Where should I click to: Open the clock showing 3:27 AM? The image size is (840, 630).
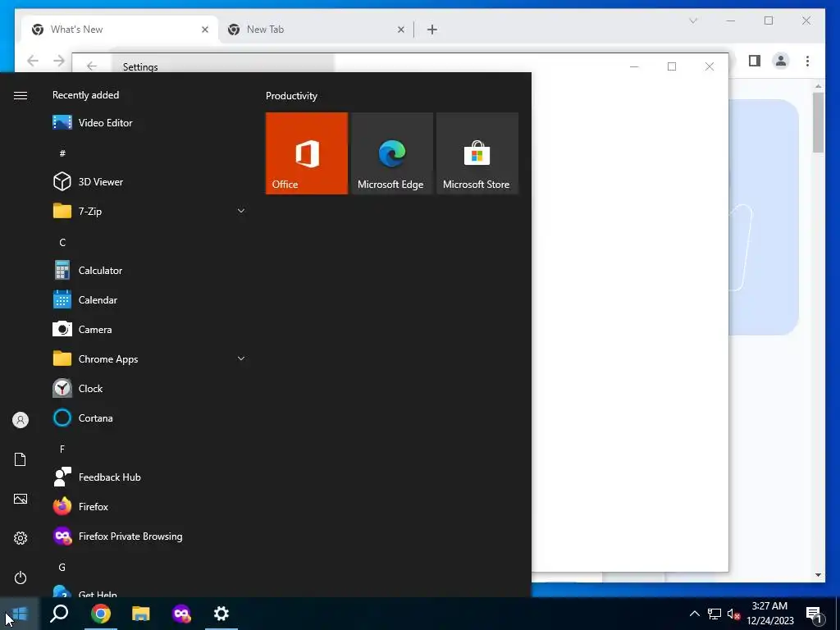(769, 614)
